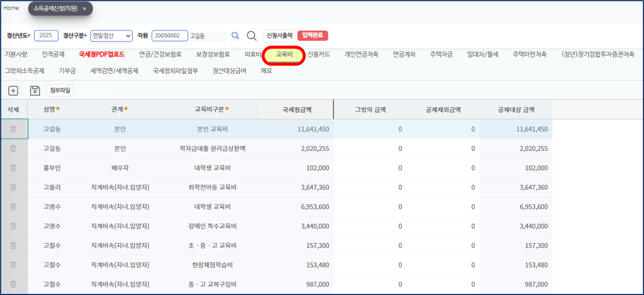The height and width of the screenshot is (295, 644).
Task: Open the 국세청외파일첨부 tab
Action: pyautogui.click(x=175, y=71)
